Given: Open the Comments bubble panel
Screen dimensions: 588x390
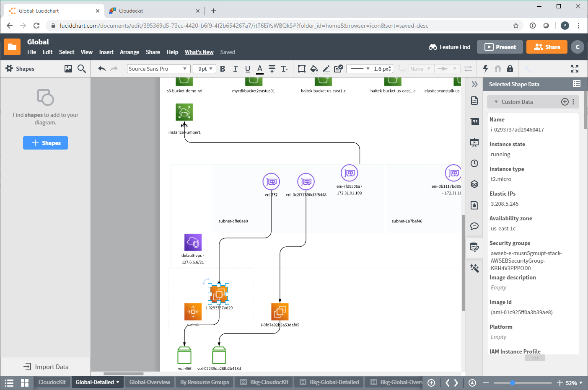Looking at the screenshot, I should tap(474, 226).
